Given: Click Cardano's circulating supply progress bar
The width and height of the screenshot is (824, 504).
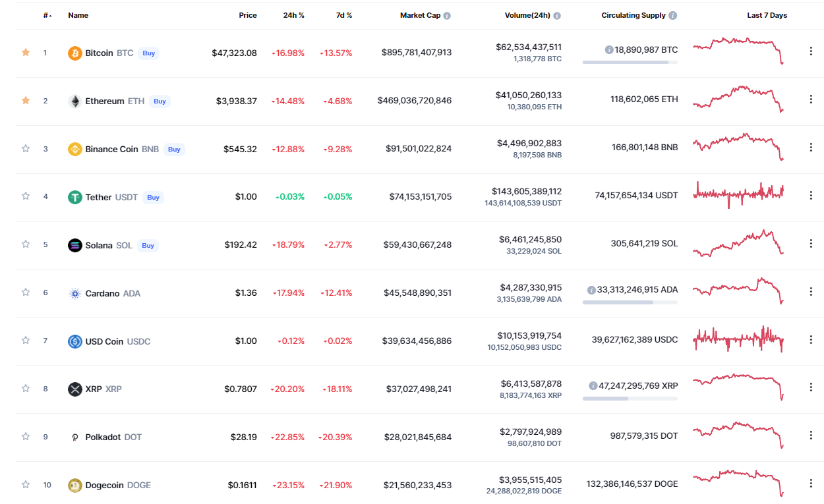Looking at the screenshot, I should point(630,302).
